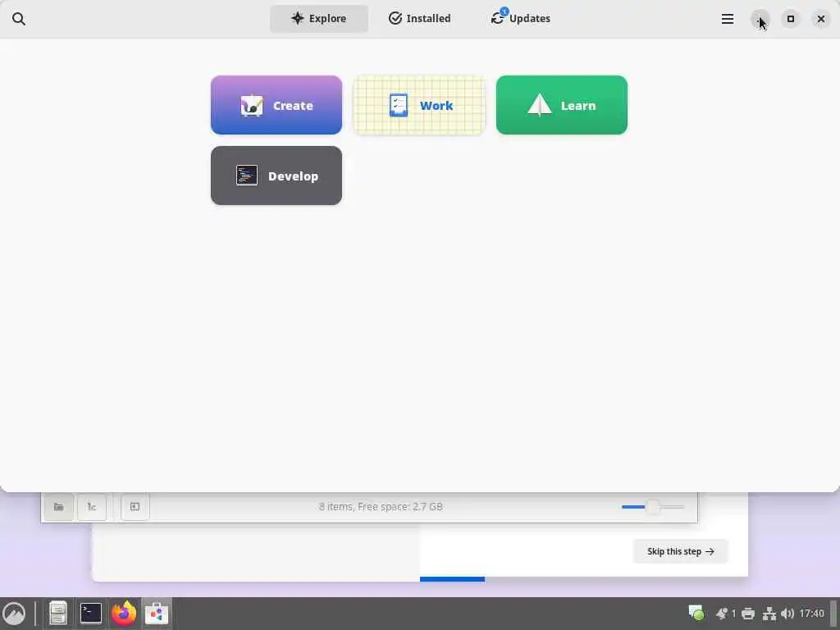The image size is (840, 630).
Task: Click the Skip this step button
Action: [680, 551]
